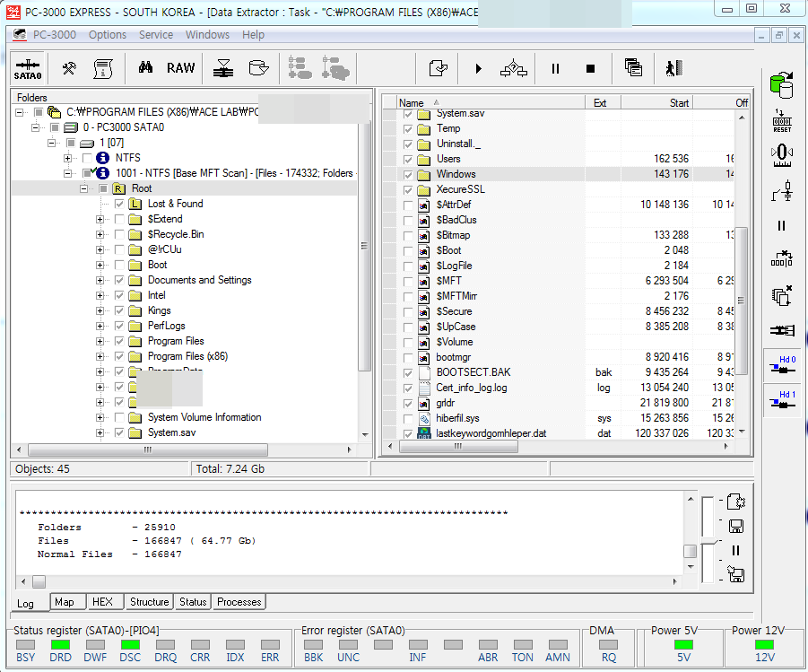
Task: Collapse the 1001 - NTFS Base MFT Scan node
Action: pos(67,173)
